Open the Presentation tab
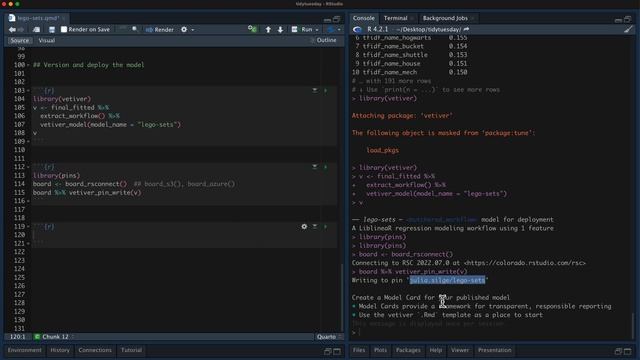Image resolution: width=640 pixels, height=360 pixels. (494, 350)
